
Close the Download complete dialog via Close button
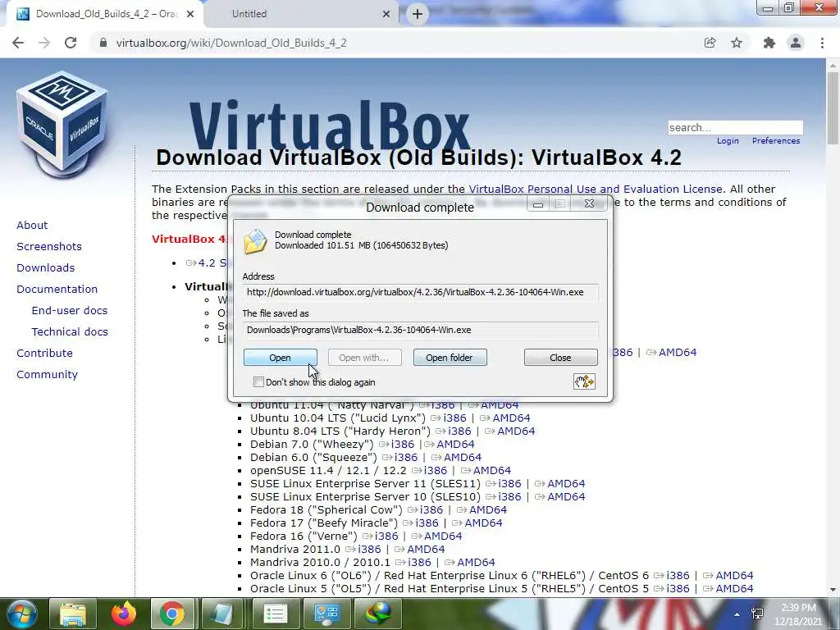[x=560, y=358]
